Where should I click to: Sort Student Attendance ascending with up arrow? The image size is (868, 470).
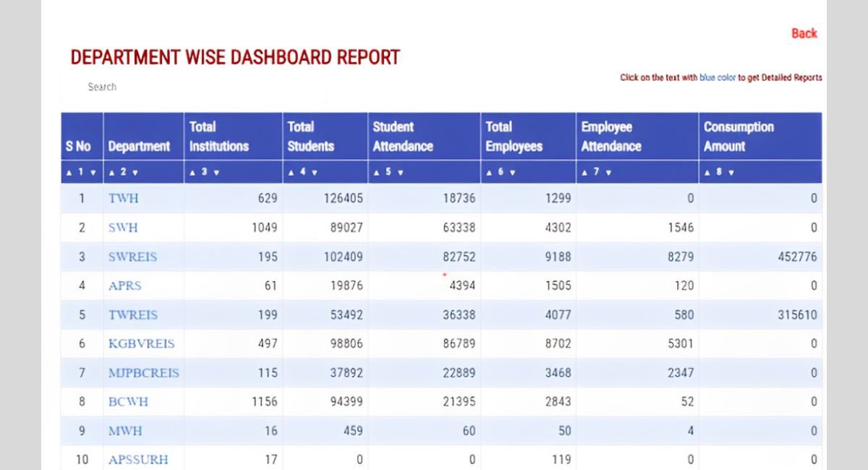coord(377,173)
